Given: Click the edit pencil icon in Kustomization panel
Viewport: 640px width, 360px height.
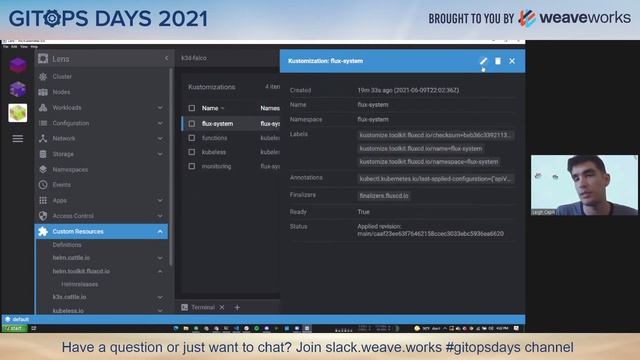Looking at the screenshot, I should pyautogui.click(x=483, y=61).
